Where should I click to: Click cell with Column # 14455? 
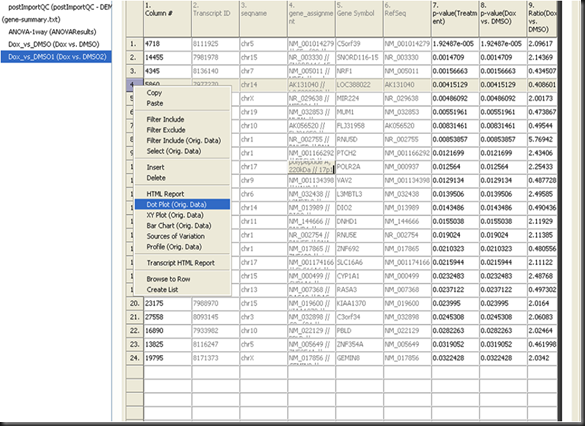[x=168, y=57]
